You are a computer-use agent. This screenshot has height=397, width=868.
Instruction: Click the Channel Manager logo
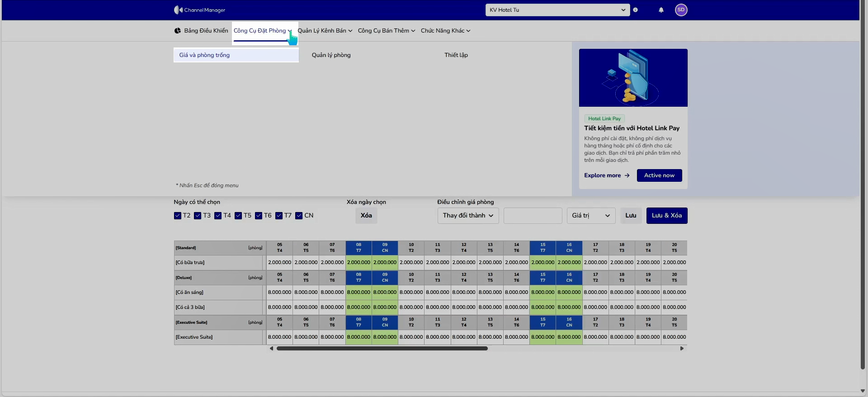[x=199, y=10]
